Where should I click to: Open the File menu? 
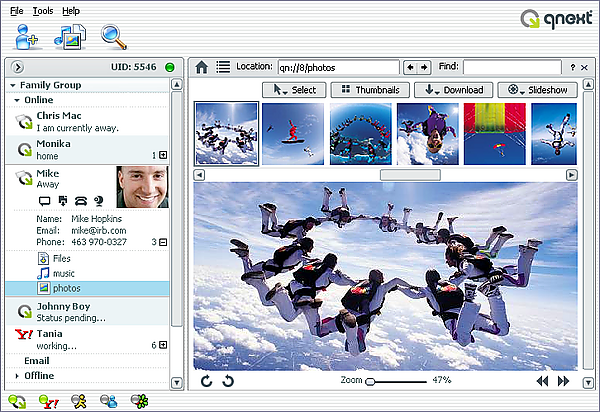click(17, 10)
